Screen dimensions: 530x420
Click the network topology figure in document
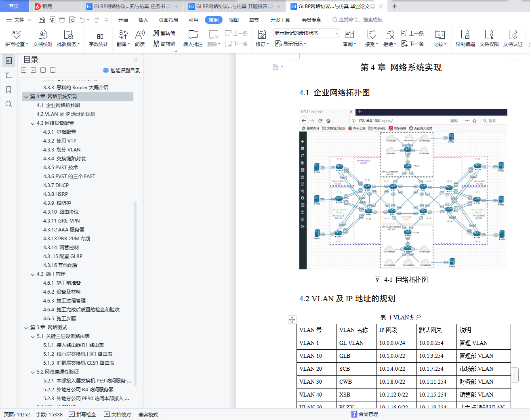click(403, 189)
